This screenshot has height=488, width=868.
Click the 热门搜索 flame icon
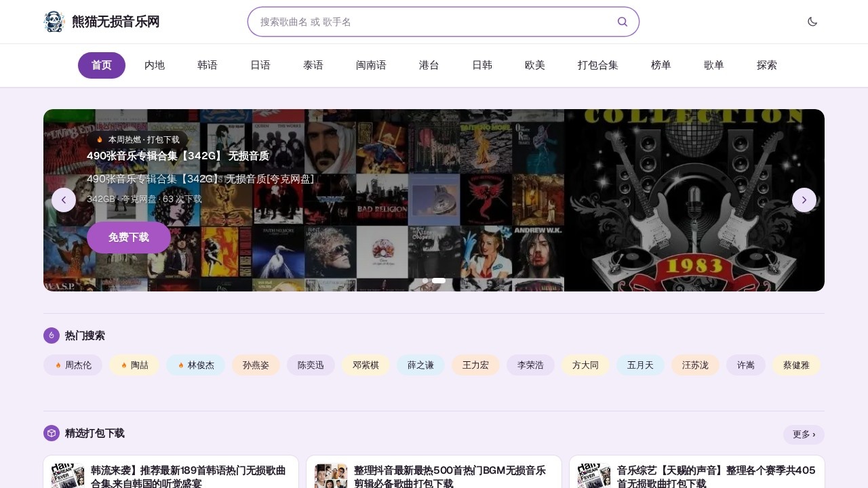click(x=52, y=335)
